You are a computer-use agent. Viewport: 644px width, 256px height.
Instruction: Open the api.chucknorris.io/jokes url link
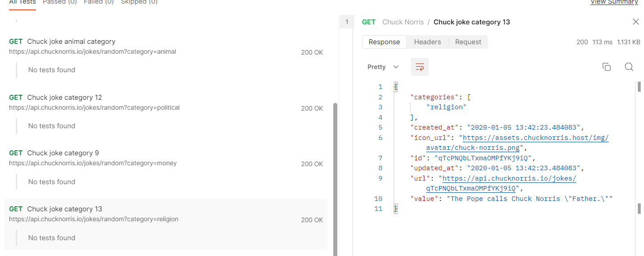[510, 178]
